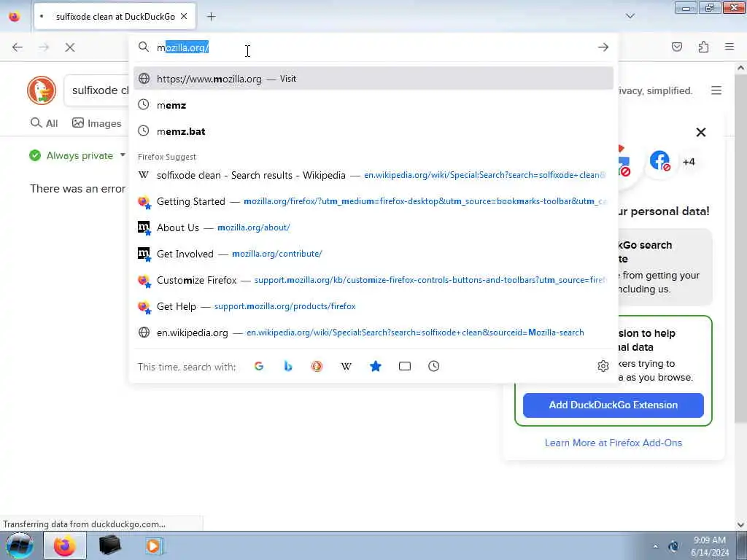The height and width of the screenshot is (560, 747).
Task: Open the List all tabs chevron
Action: pyautogui.click(x=630, y=16)
